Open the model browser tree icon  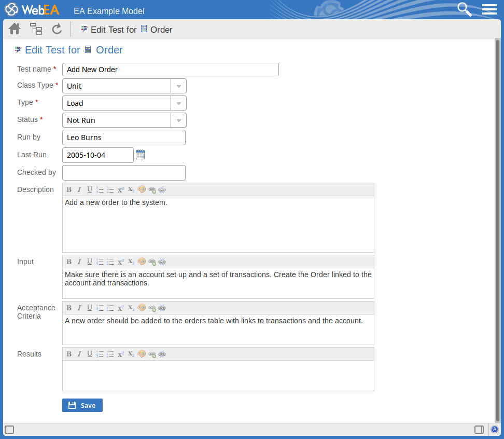[x=36, y=29]
